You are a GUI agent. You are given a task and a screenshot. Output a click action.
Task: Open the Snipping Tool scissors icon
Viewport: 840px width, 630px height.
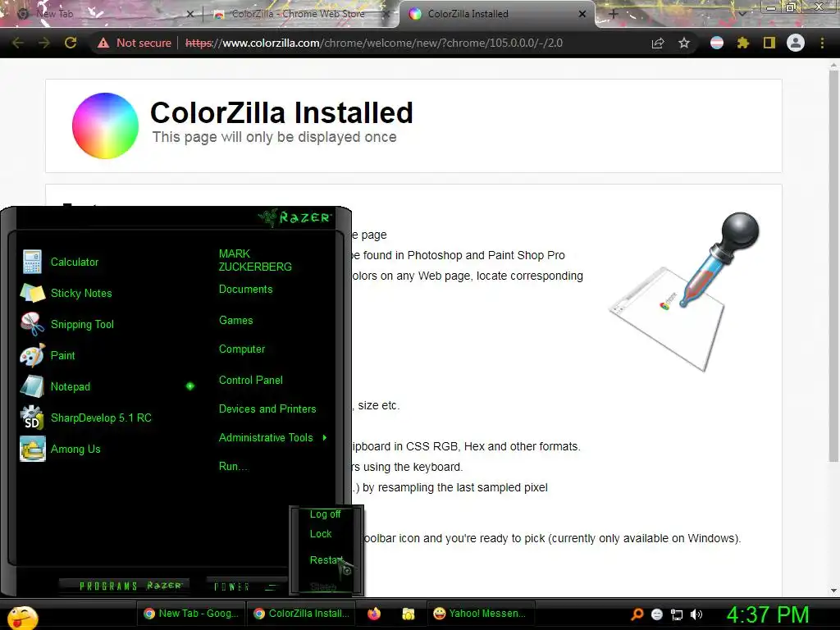coord(33,324)
